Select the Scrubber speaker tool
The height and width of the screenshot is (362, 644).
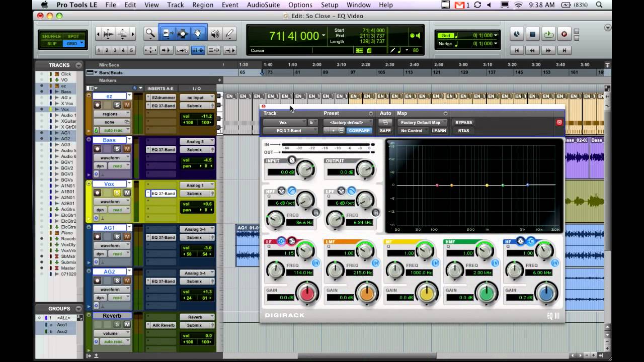(215, 34)
